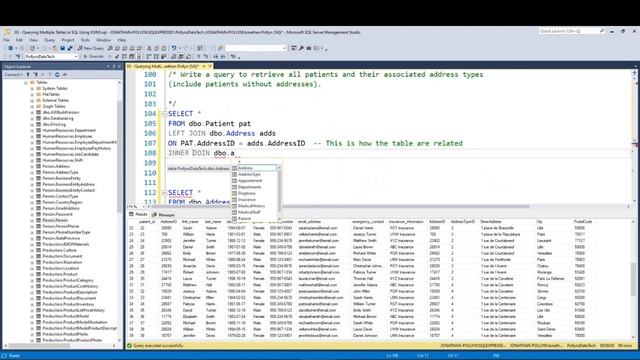Viewport: 640px width, 360px height.
Task: Click the Undo arrow icon
Action: coord(174,48)
